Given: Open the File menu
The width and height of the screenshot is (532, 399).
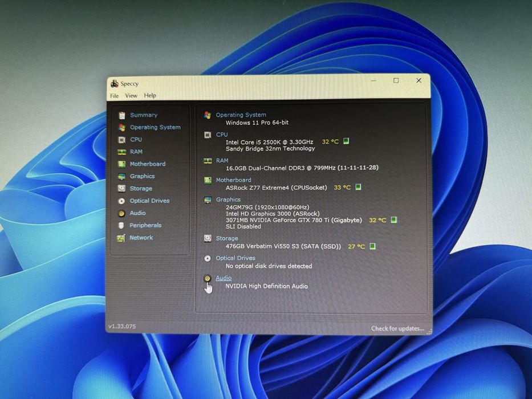Looking at the screenshot, I should 115,96.
